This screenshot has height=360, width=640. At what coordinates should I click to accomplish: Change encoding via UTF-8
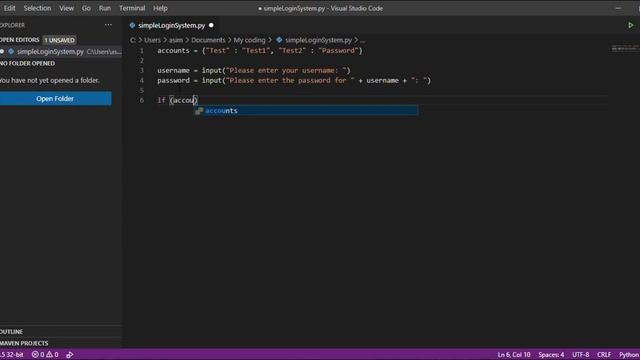click(580, 355)
